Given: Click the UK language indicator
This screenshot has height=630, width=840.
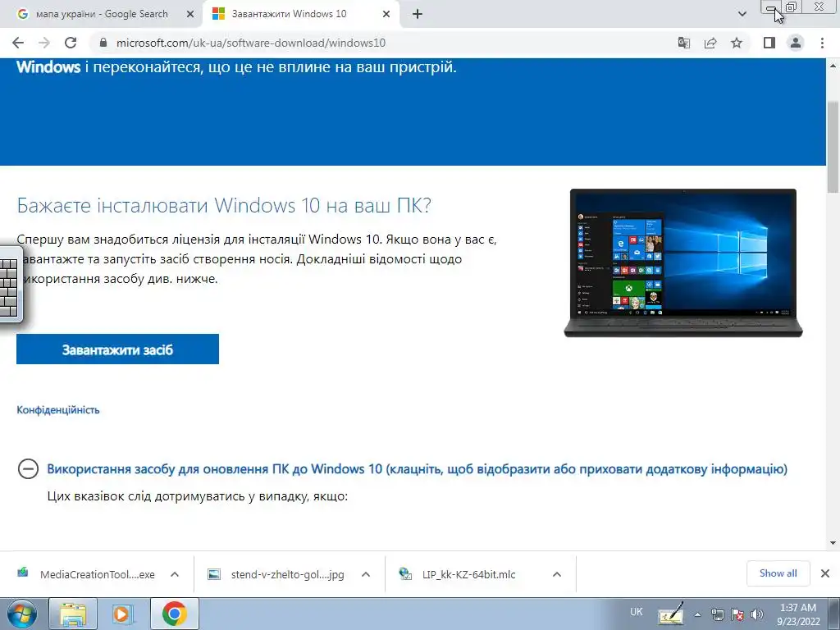Looking at the screenshot, I should point(636,612).
